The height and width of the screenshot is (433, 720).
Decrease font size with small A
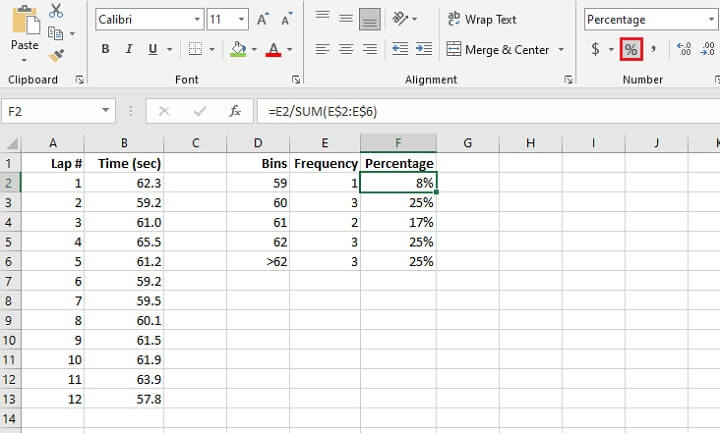point(287,19)
